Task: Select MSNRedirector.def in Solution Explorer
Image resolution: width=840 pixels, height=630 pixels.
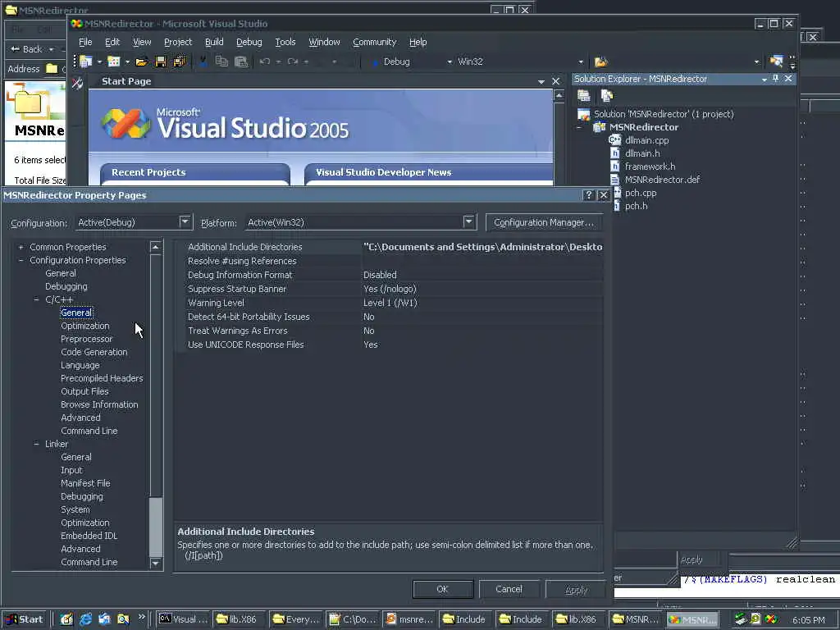Action: 662,180
